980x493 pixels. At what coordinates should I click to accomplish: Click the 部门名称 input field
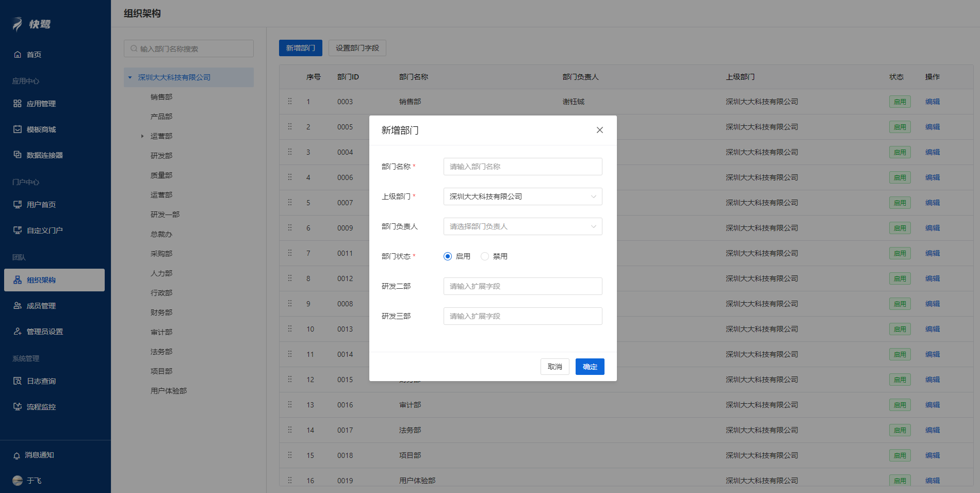[x=522, y=167]
